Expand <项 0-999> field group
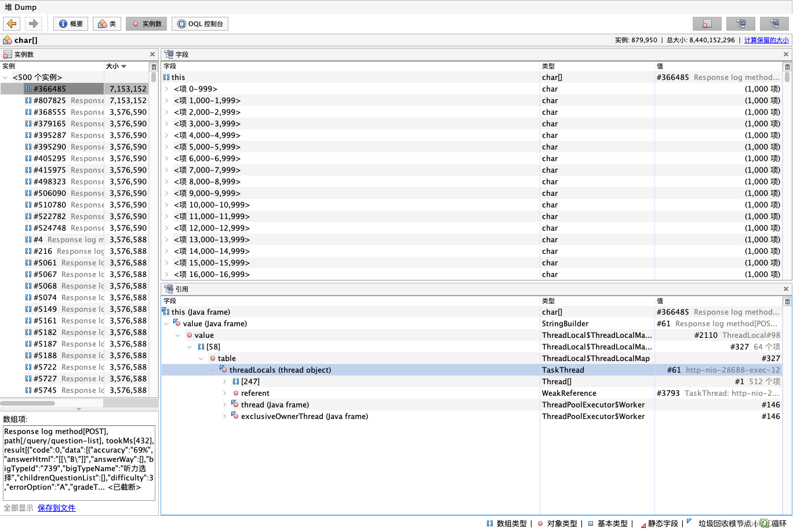The height and width of the screenshot is (532, 793). tap(167, 89)
